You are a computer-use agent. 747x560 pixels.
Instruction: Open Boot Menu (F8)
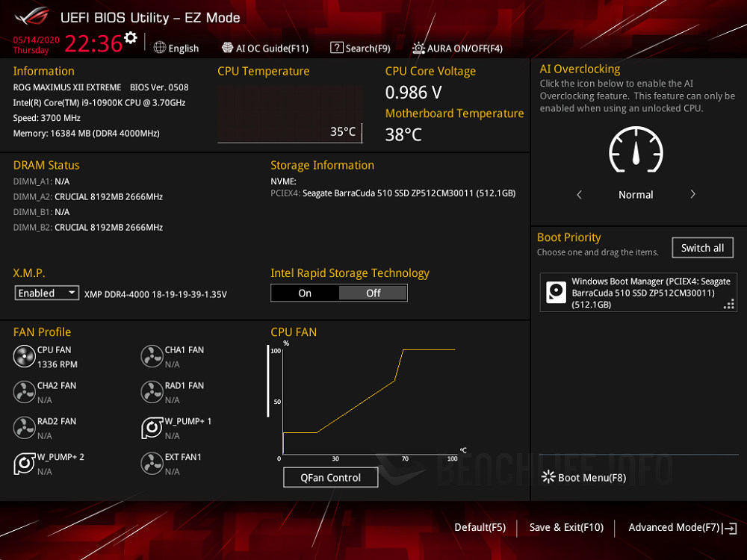click(583, 478)
